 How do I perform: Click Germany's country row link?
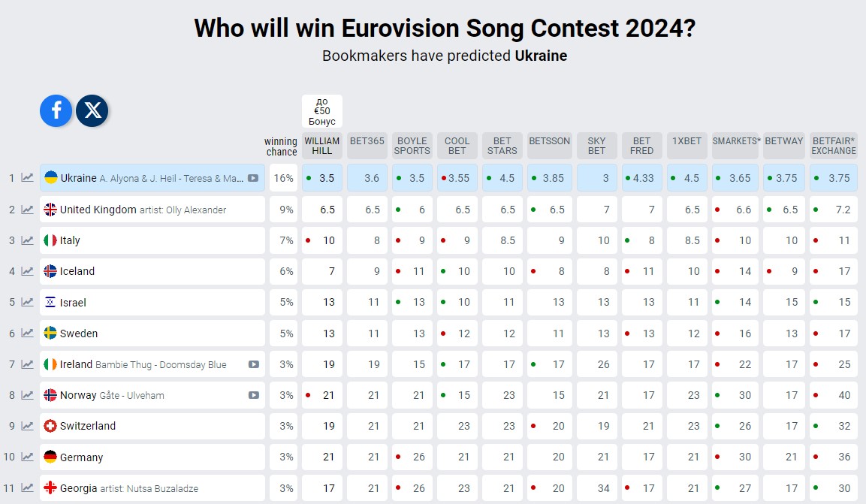(81, 457)
